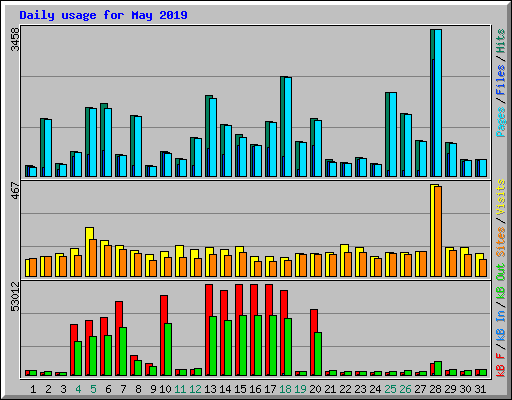
Task: Click day 23 on the x-axis
Action: [360, 389]
